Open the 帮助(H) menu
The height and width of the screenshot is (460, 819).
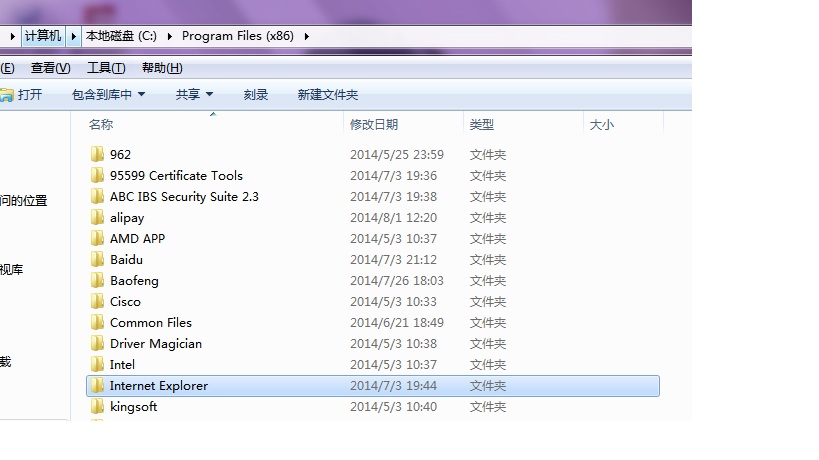point(162,68)
